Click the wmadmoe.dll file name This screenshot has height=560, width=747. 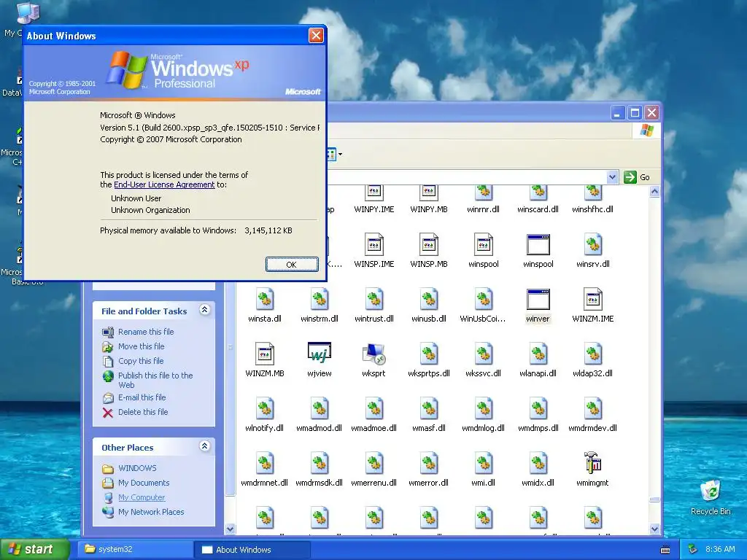(374, 428)
